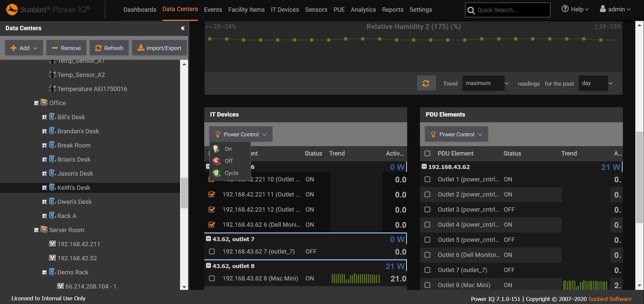Collapse the Data Centers sidebar with the chevron
Screen dimensions: 644x304
click(183, 28)
